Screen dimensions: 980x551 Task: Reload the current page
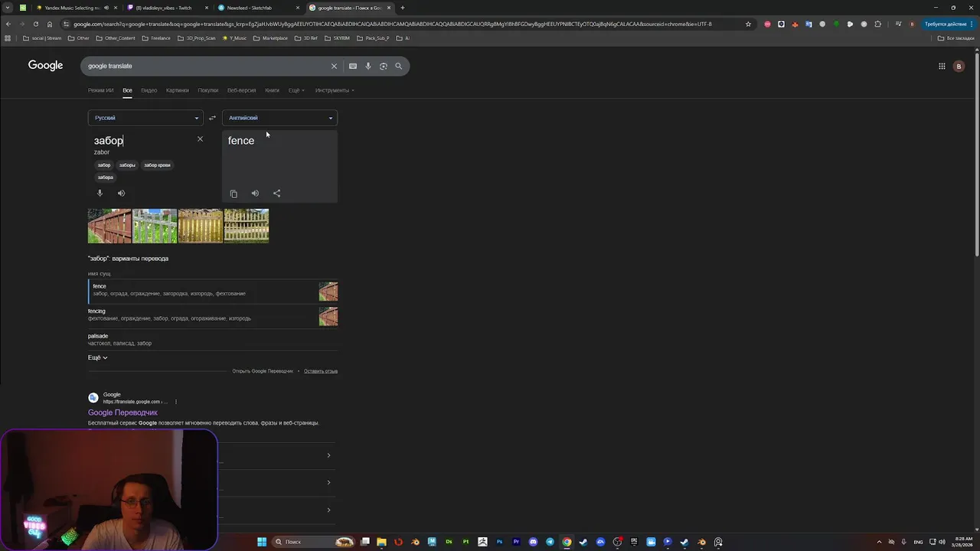(x=35, y=24)
